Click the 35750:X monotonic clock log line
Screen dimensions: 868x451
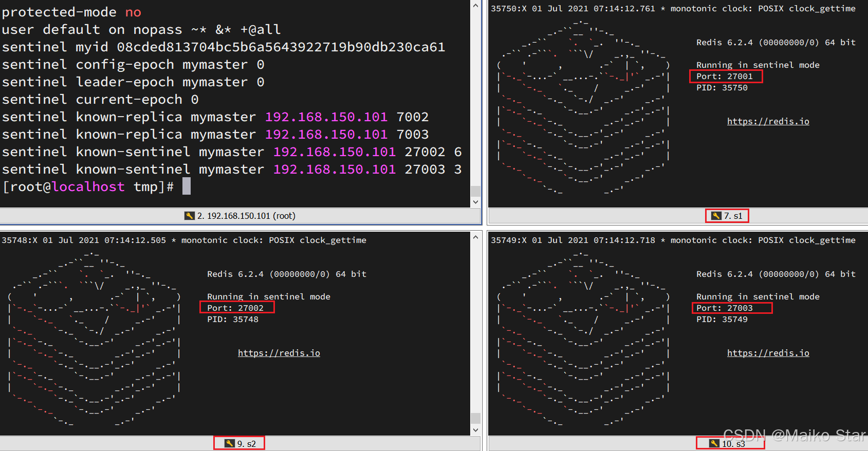coord(673,9)
